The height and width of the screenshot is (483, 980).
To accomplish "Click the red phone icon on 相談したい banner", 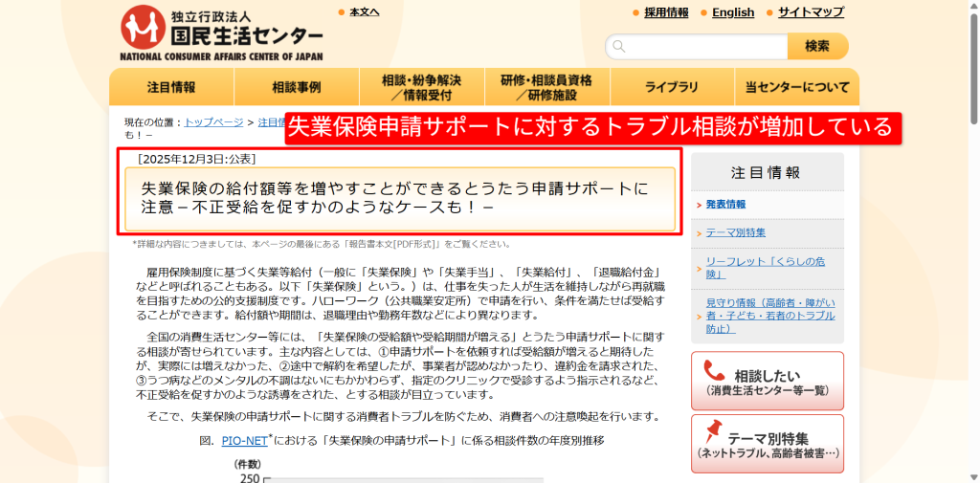I will [x=714, y=370].
